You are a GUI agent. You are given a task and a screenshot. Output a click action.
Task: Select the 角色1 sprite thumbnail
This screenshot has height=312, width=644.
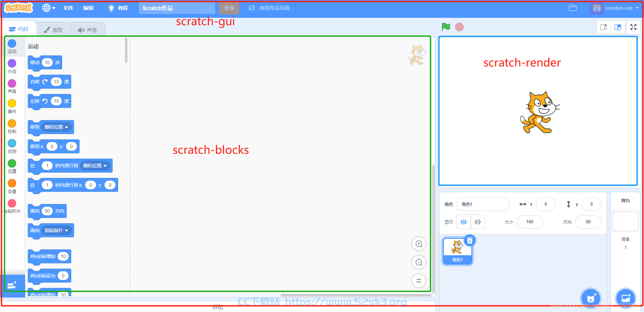coord(457,252)
